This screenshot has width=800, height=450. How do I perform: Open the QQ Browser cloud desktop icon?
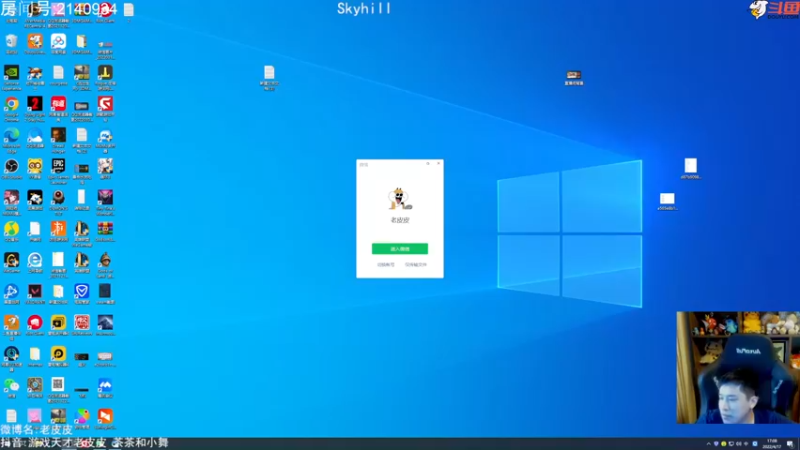click(35, 136)
